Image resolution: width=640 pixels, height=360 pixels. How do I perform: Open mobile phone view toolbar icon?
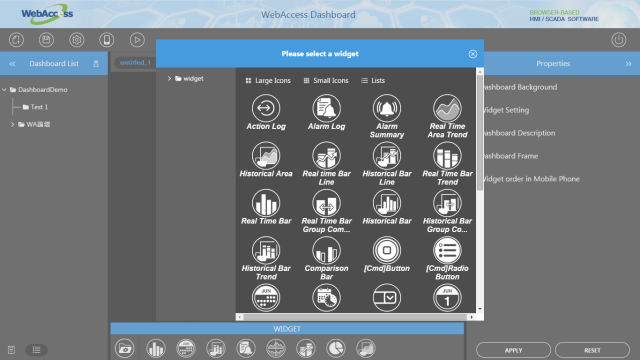[107, 40]
